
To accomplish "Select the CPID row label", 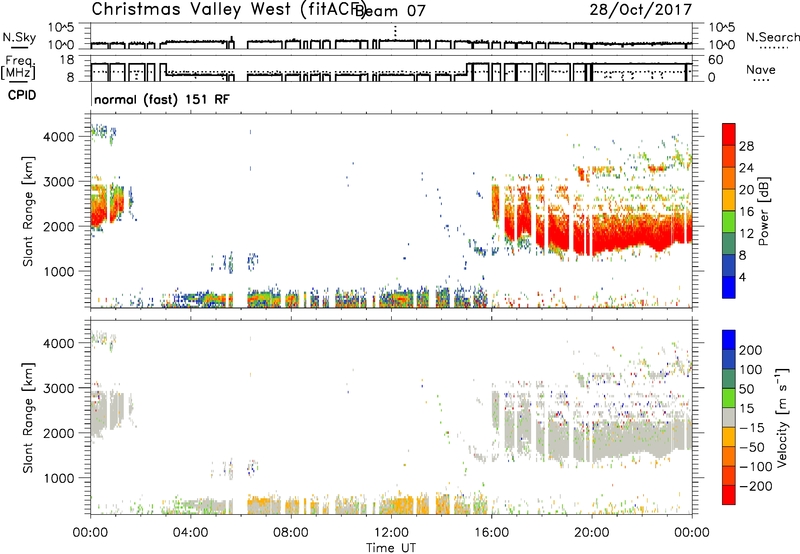I will click(22, 95).
